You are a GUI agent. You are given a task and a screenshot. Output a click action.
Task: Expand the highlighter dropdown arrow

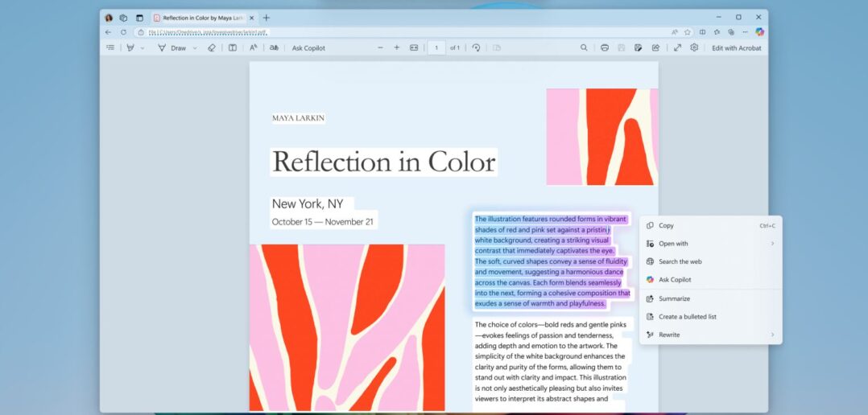[143, 48]
